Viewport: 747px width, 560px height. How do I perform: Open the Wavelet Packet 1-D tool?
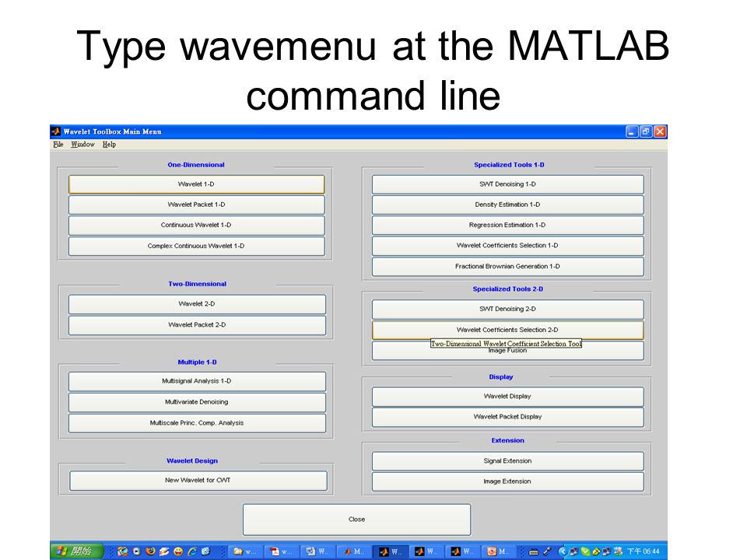click(196, 205)
